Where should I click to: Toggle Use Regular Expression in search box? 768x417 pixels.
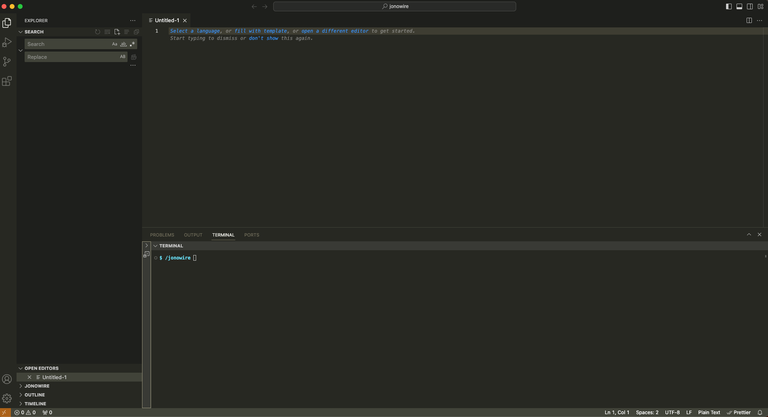point(132,44)
